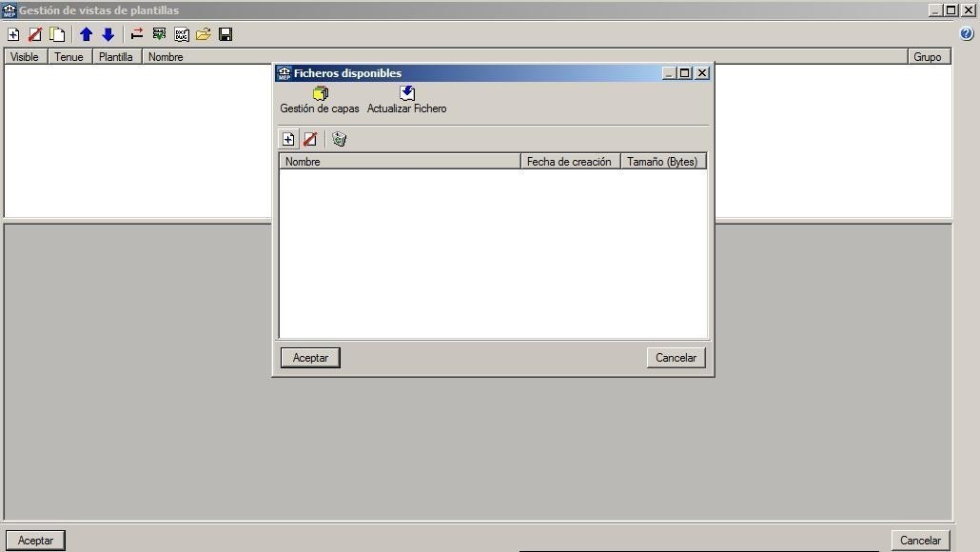The height and width of the screenshot is (552, 980).
Task: Close the Ficheros disponibles dialog
Action: click(x=702, y=73)
